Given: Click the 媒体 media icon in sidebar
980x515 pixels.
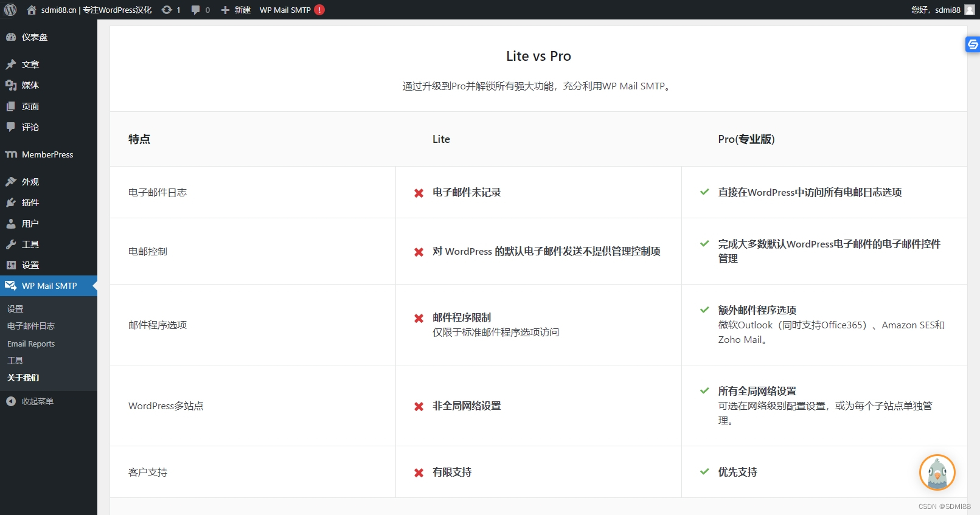Looking at the screenshot, I should 11,85.
